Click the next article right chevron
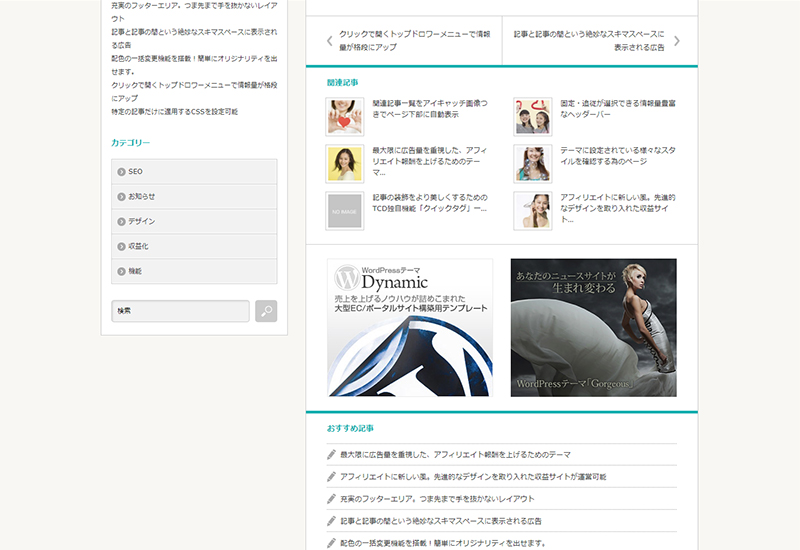This screenshot has width=800, height=550. (x=677, y=41)
